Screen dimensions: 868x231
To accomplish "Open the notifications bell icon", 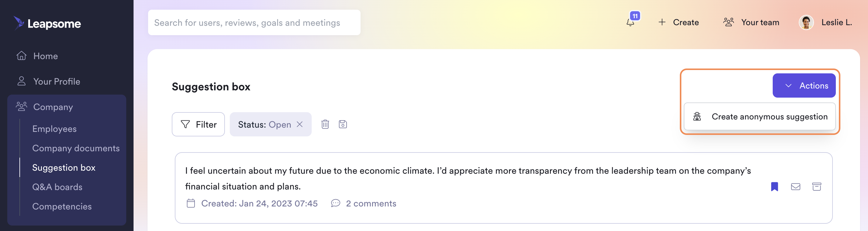I will pos(630,22).
